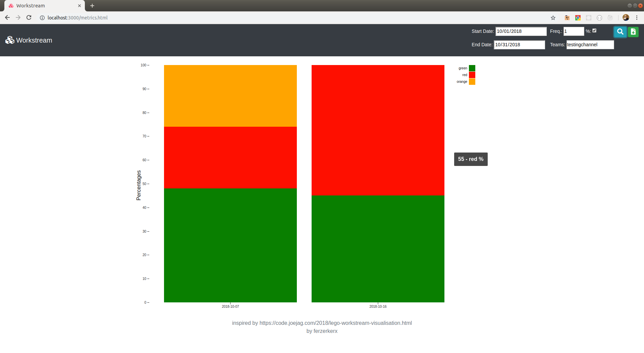
Task: Click the first orange-brown extension icon
Action: coord(567,18)
